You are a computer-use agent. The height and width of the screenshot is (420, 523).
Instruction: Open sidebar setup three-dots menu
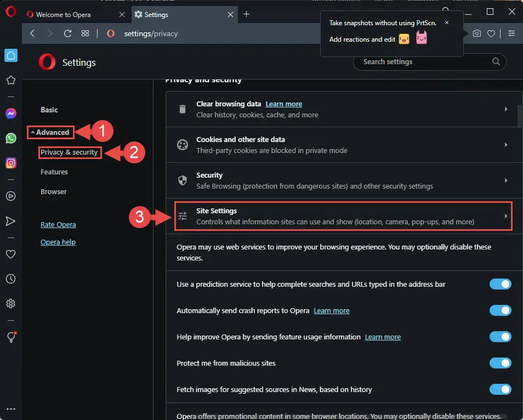[11, 409]
